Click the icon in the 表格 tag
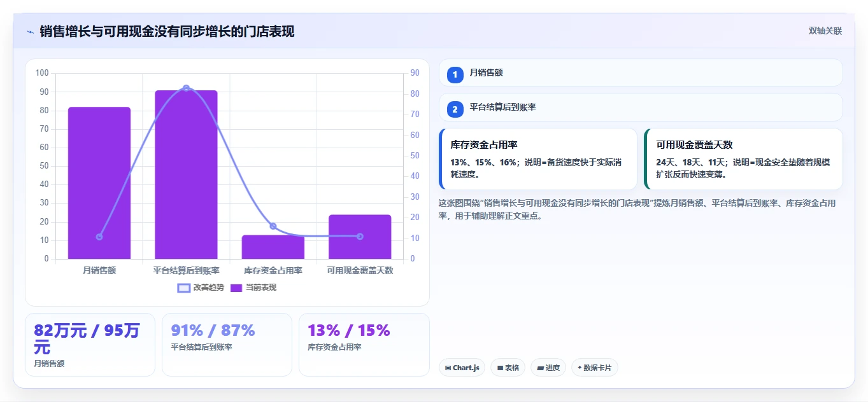Viewport: 868px width, 402px height. [500, 368]
